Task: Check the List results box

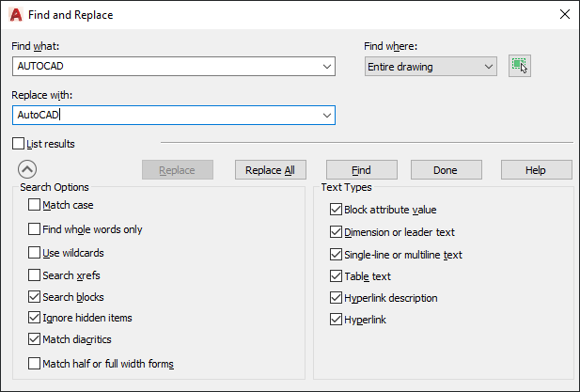Action: [19, 144]
